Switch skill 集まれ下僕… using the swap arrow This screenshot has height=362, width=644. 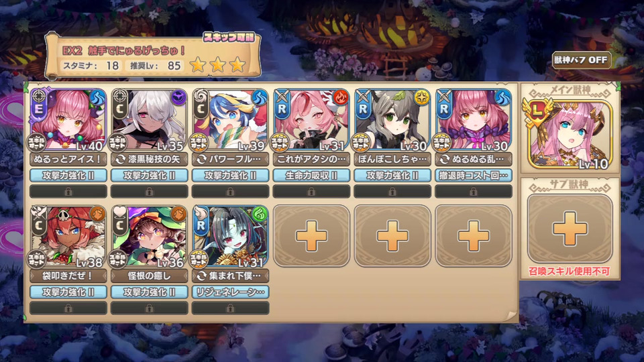pyautogui.click(x=201, y=276)
